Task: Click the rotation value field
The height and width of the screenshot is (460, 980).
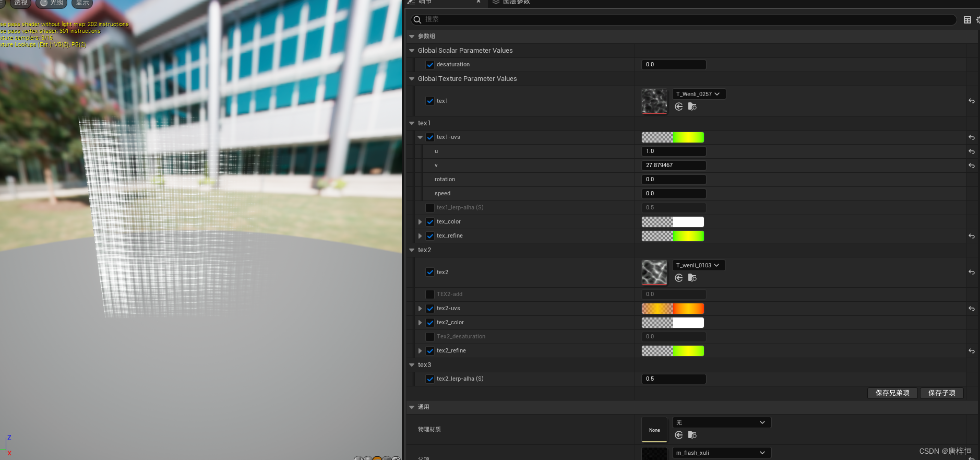Action: pyautogui.click(x=674, y=180)
